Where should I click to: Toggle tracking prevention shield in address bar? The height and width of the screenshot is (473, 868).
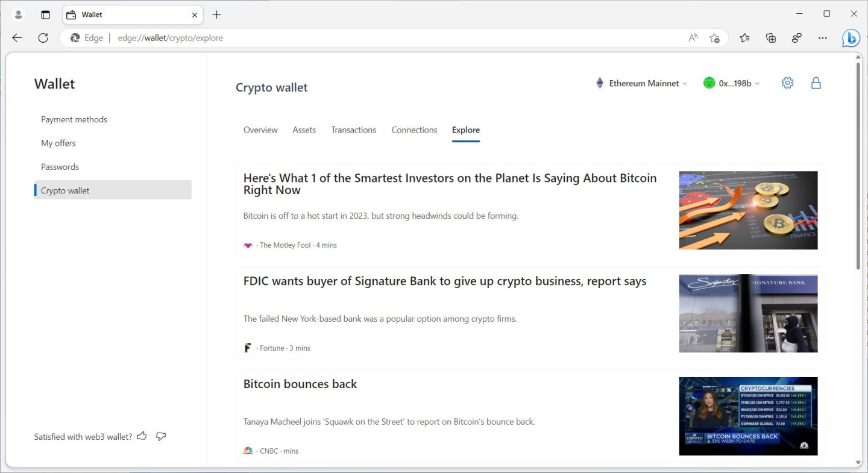click(x=715, y=37)
